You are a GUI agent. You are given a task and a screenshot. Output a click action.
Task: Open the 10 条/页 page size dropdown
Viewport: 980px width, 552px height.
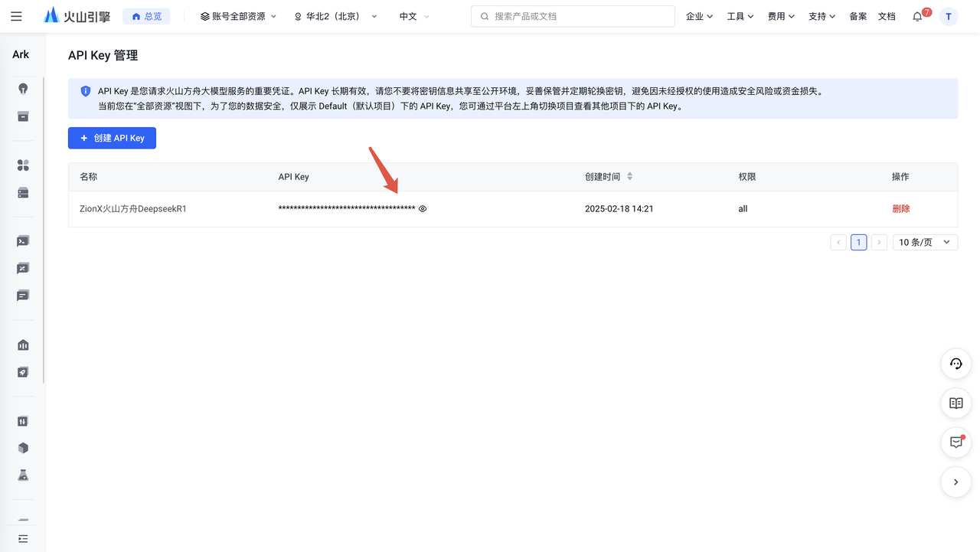(x=925, y=242)
